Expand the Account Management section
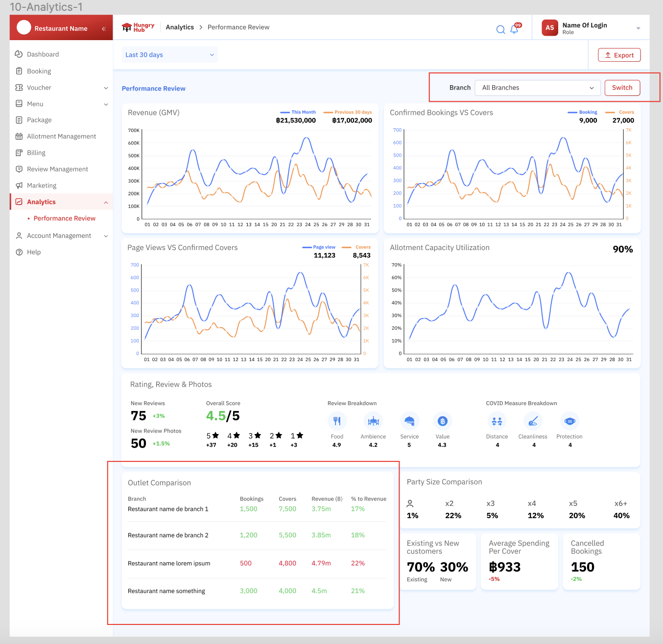663x644 pixels. (106, 236)
